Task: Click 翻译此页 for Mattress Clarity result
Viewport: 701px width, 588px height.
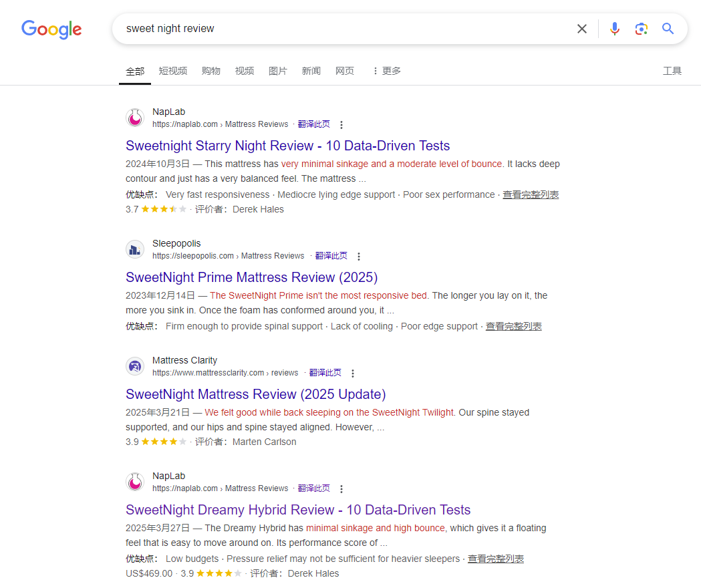Action: (x=325, y=373)
